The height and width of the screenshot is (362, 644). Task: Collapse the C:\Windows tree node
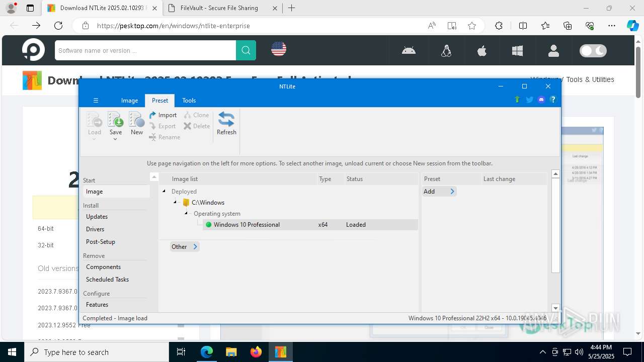point(175,202)
